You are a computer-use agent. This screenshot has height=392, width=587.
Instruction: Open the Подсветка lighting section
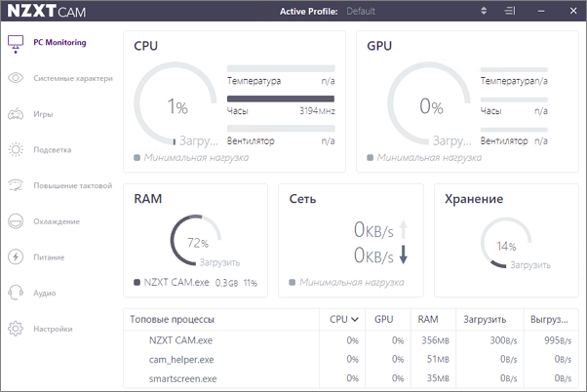(52, 150)
